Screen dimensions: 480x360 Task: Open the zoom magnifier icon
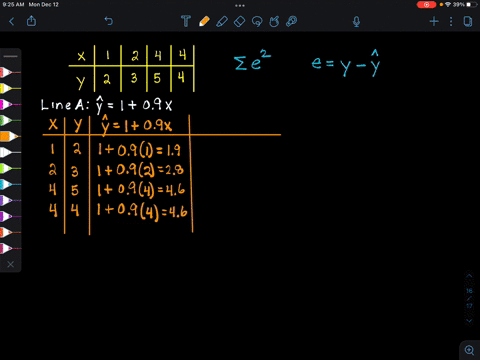470,350
